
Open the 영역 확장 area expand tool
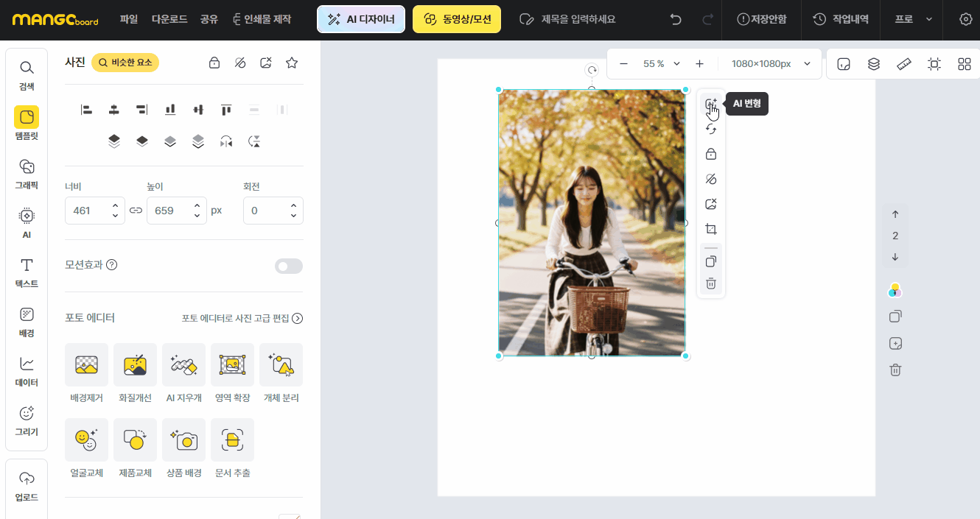tap(232, 365)
